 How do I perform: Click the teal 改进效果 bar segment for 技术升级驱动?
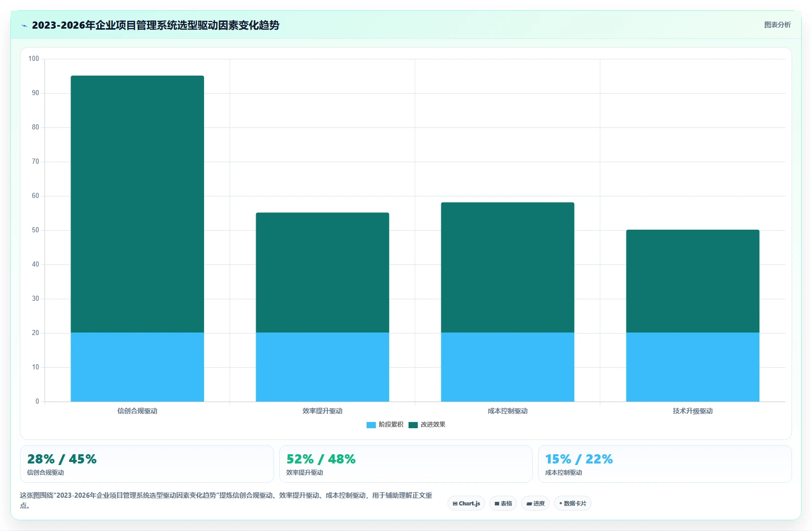click(x=692, y=281)
